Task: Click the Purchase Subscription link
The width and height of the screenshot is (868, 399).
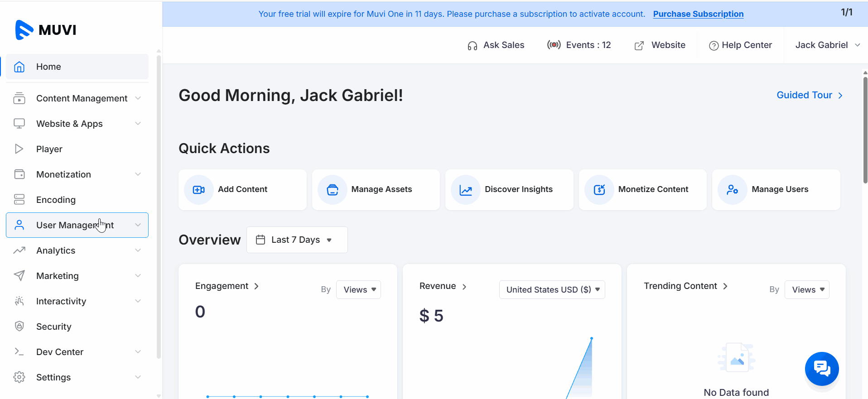Action: point(698,14)
